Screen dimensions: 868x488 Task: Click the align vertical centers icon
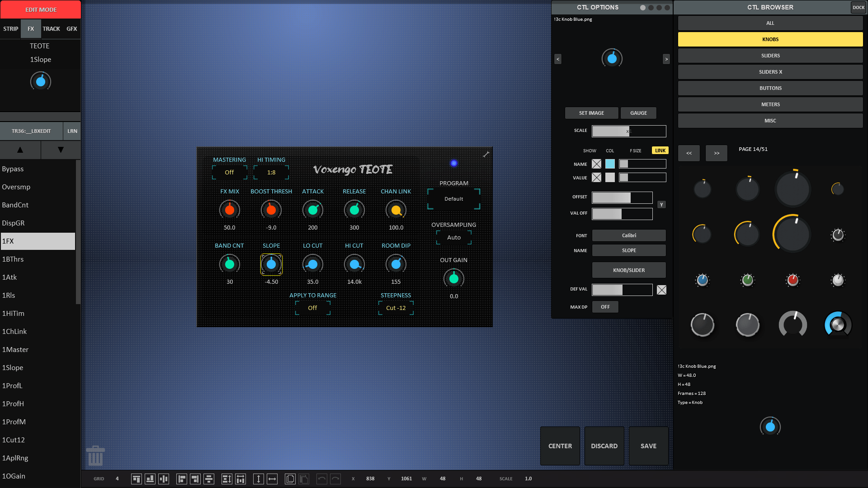click(x=164, y=479)
